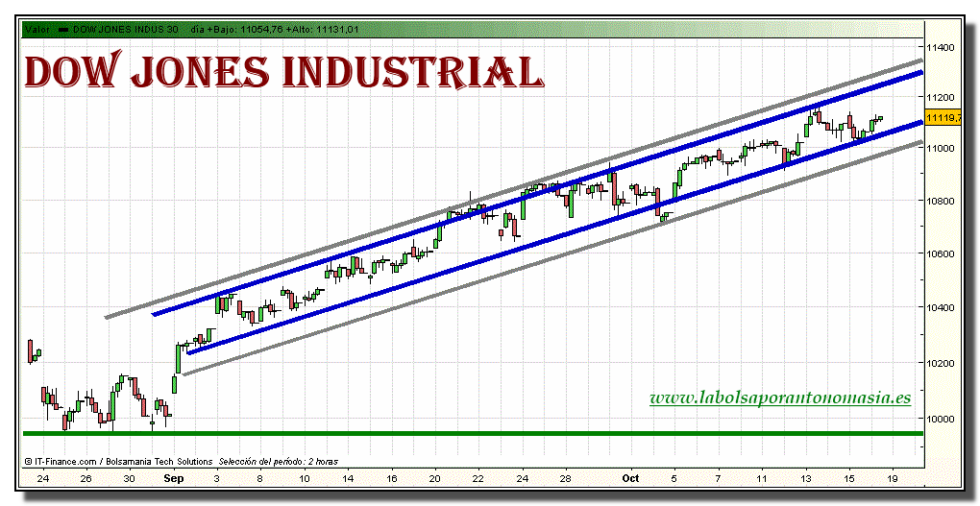Click the date label 26 on time axis
980x506 pixels.
click(x=86, y=479)
